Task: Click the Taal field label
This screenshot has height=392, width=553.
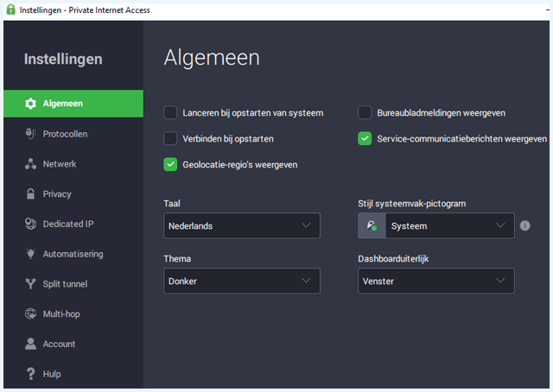Action: point(172,204)
